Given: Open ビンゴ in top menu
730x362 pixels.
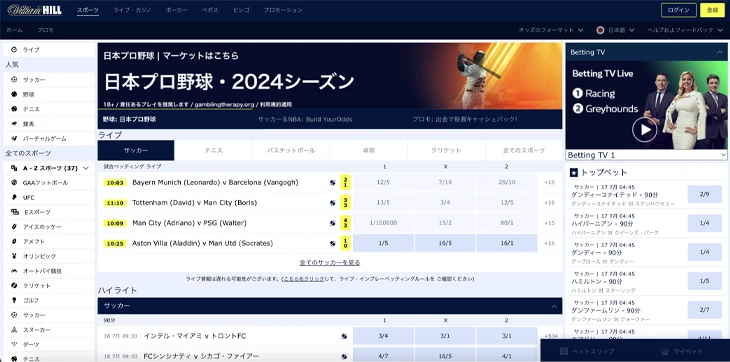Looking at the screenshot, I should 241,10.
